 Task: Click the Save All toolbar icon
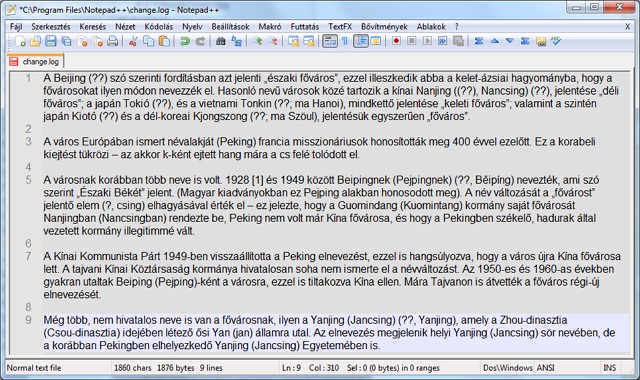tap(66, 41)
